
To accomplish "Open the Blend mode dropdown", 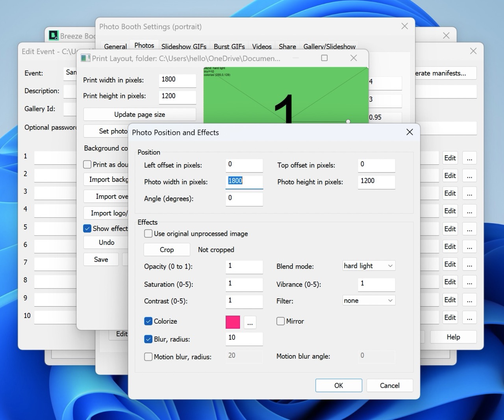I will (x=369, y=266).
